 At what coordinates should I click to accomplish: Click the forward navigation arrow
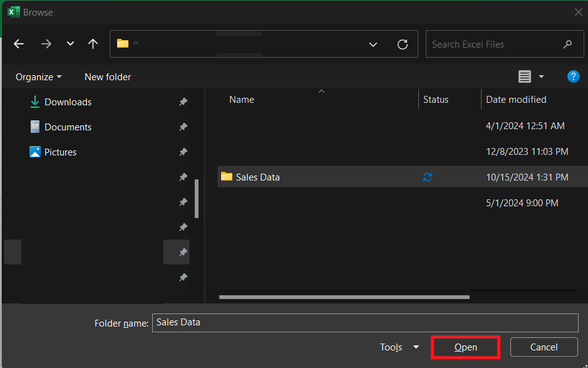pyautogui.click(x=46, y=45)
